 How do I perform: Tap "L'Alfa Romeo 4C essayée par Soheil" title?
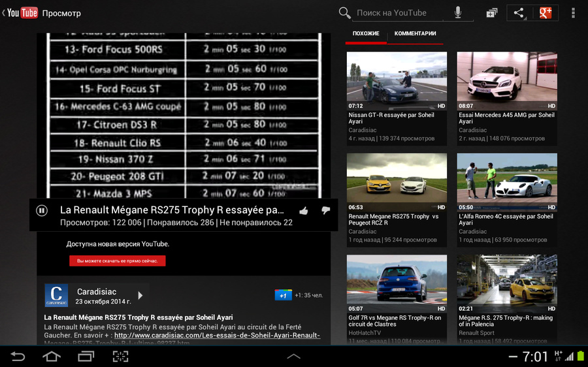click(x=506, y=219)
